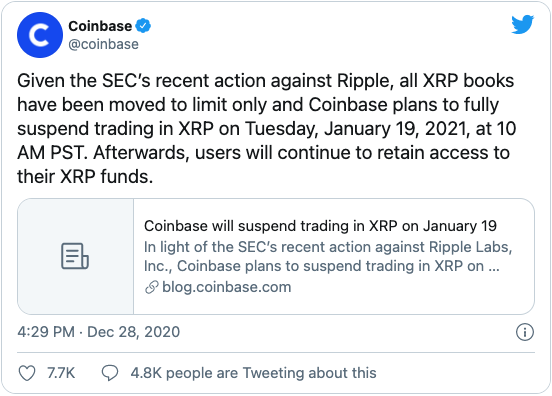Click the tweet info circle icon
Viewport: 552px width, 396px height.
pyautogui.click(x=525, y=332)
